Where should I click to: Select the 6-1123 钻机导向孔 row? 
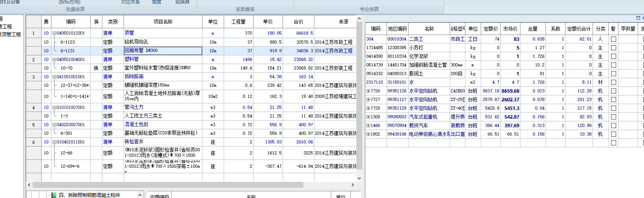pyautogui.click(x=191, y=42)
